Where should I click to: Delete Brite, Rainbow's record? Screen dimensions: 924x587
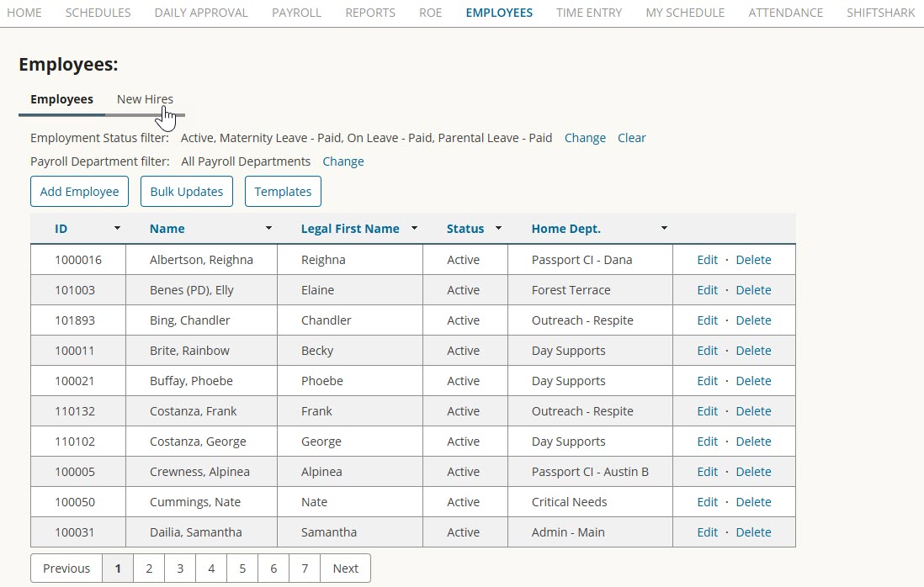[x=753, y=351]
